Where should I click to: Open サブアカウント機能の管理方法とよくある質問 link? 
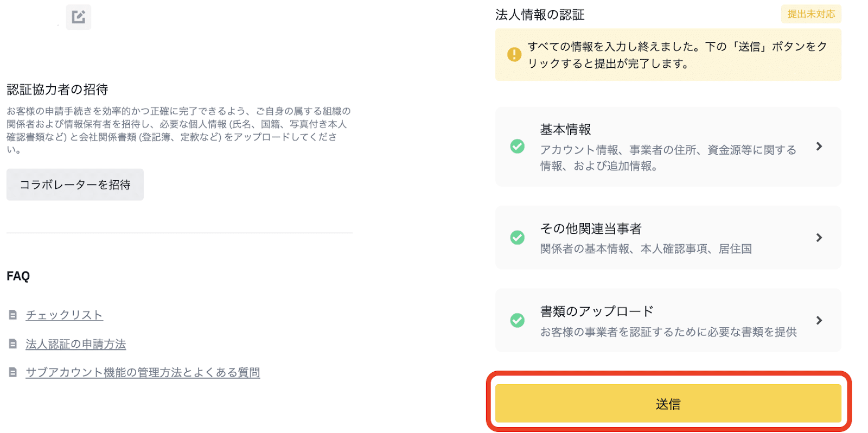pyautogui.click(x=143, y=372)
